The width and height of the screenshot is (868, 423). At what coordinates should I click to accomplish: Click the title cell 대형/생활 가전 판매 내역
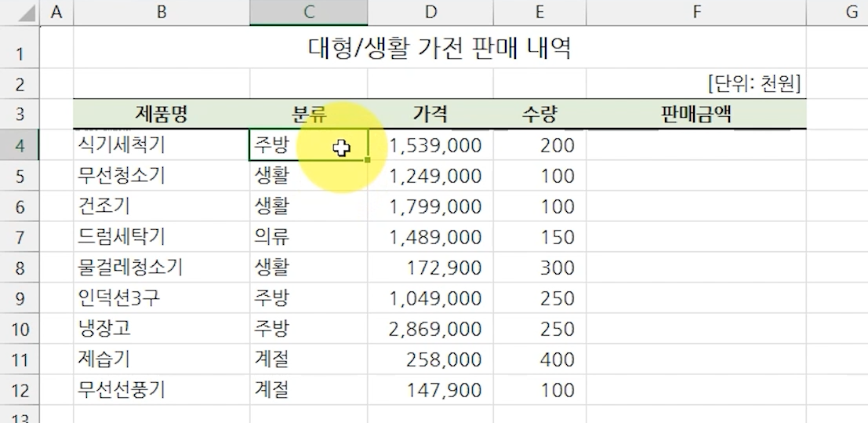coord(440,47)
